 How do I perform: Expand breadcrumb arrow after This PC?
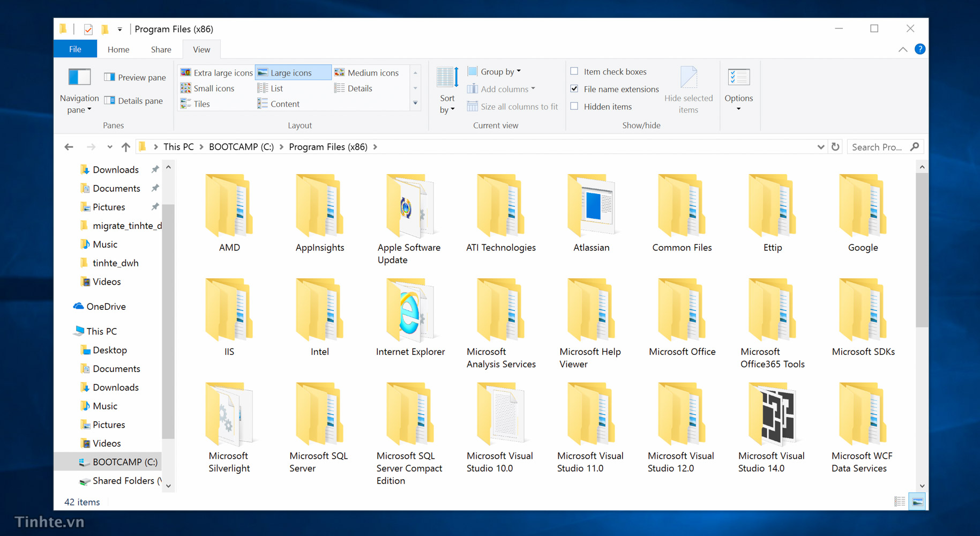[x=201, y=147]
